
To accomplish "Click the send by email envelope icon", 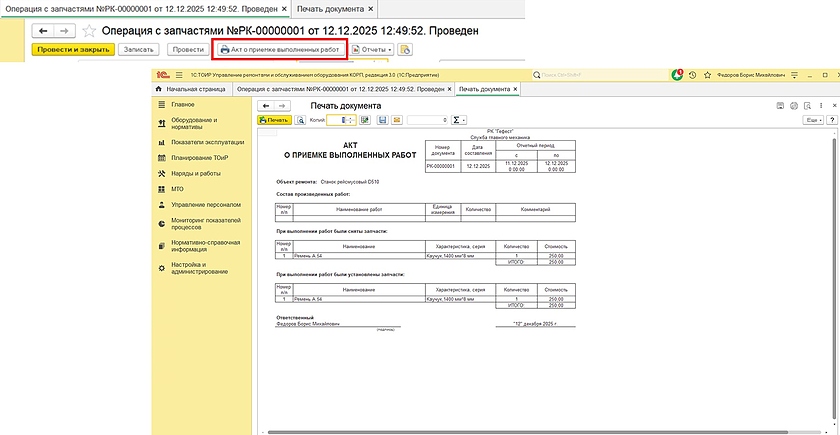I will [396, 120].
